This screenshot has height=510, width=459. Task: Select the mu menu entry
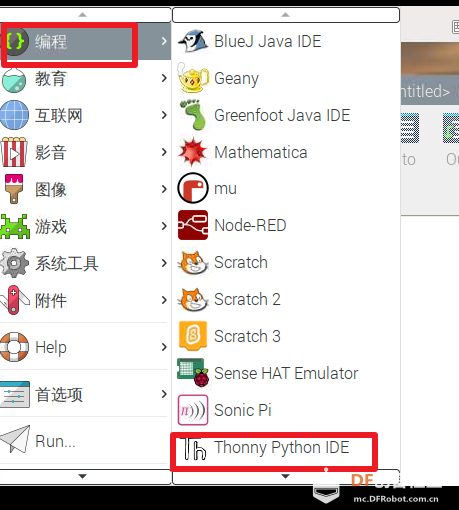click(x=286, y=188)
